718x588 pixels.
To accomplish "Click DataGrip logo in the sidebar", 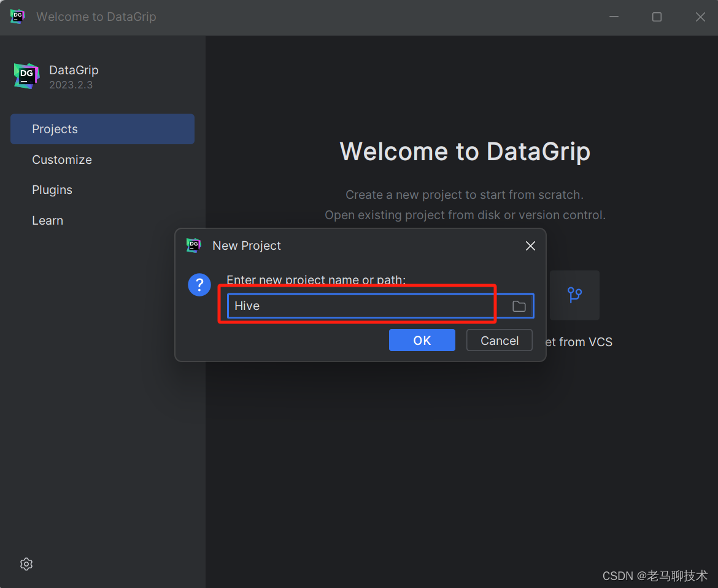I will pyautogui.click(x=26, y=76).
